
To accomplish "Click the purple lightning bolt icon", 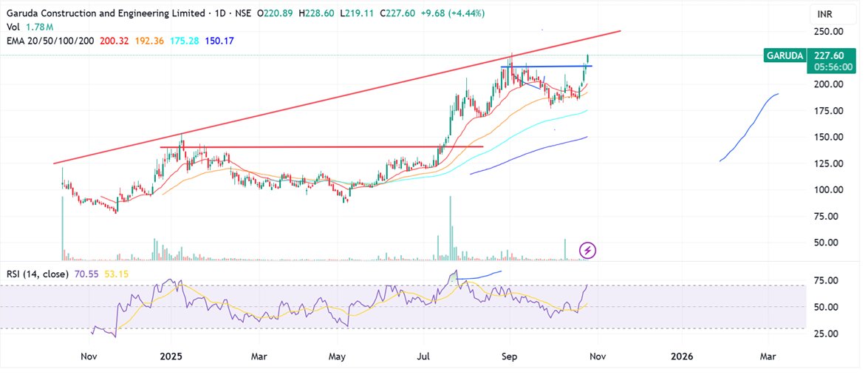I will (x=588, y=250).
